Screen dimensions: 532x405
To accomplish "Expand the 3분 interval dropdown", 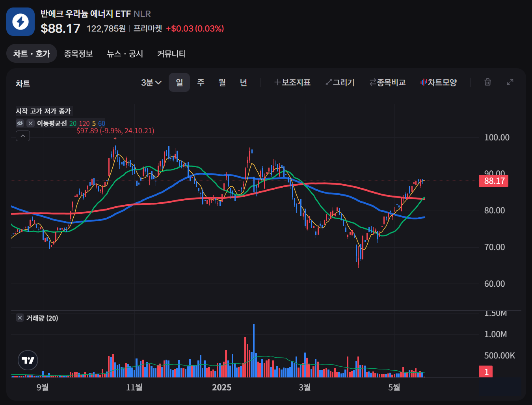I will point(151,82).
